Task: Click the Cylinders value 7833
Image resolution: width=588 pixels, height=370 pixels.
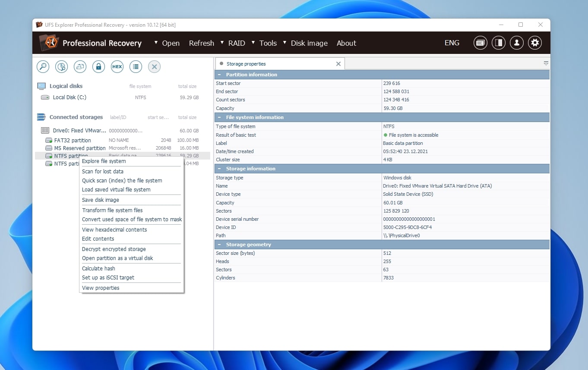Action: 389,278
